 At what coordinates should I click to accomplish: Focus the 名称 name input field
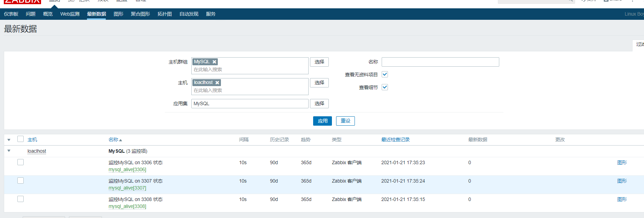coord(440,62)
